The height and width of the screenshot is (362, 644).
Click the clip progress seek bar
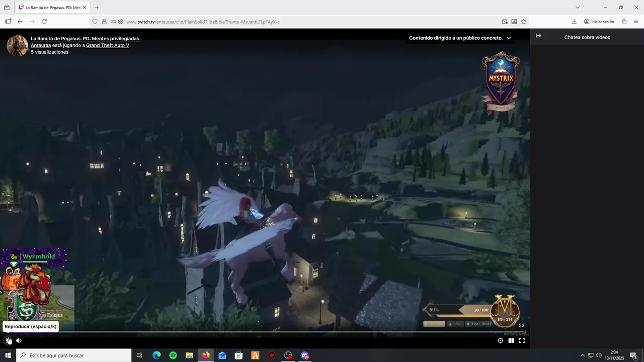(x=265, y=332)
